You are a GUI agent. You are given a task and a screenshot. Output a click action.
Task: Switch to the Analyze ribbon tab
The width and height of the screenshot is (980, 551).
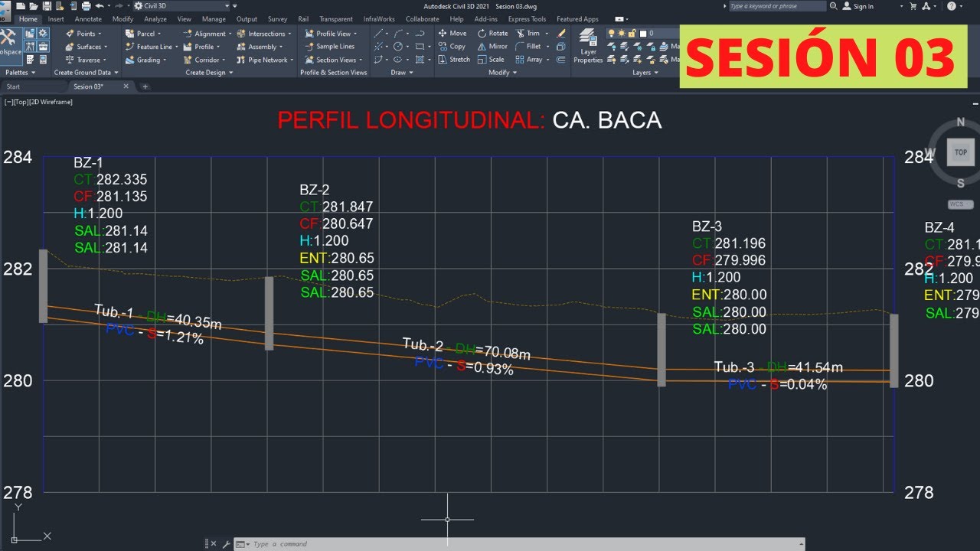tap(155, 19)
